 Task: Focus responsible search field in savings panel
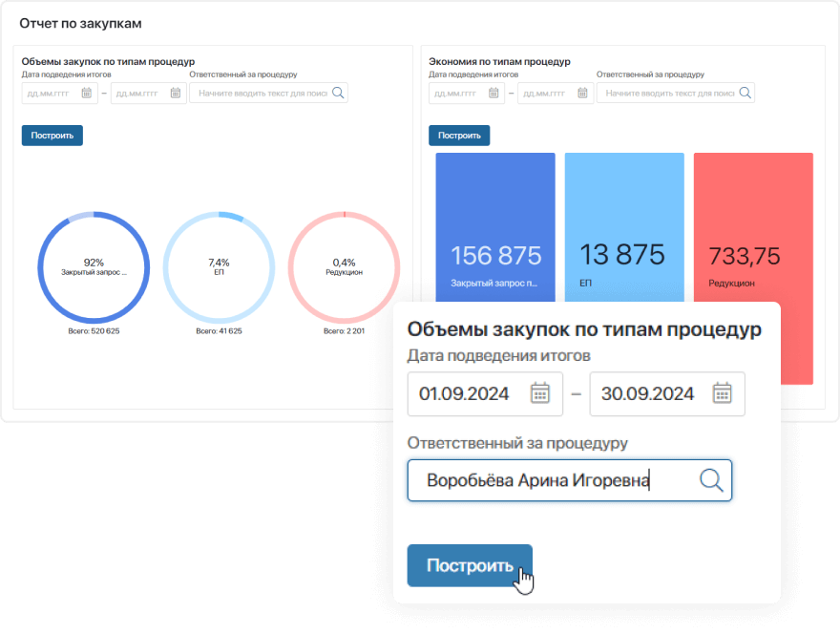(676, 93)
